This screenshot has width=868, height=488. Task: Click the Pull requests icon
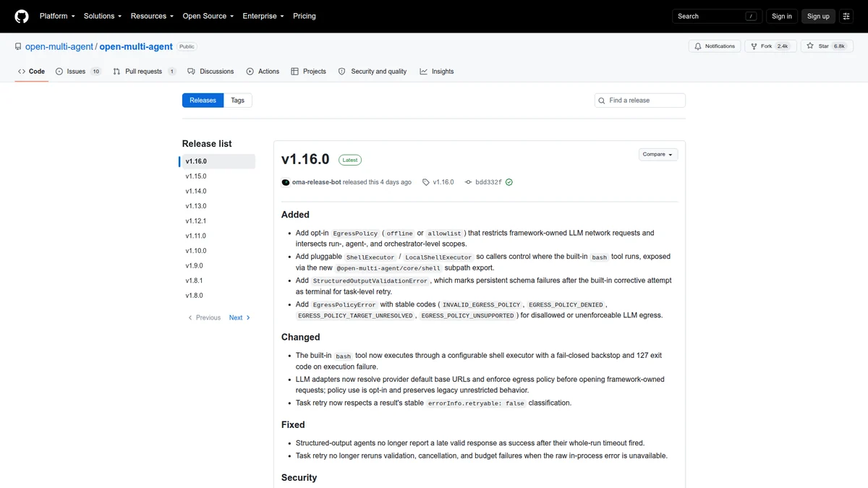pos(117,72)
